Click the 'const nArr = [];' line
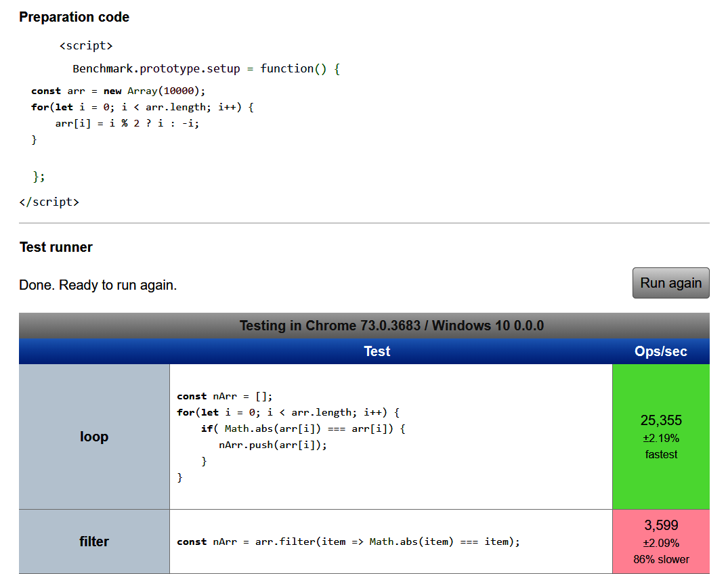The image size is (728, 574). [x=224, y=396]
